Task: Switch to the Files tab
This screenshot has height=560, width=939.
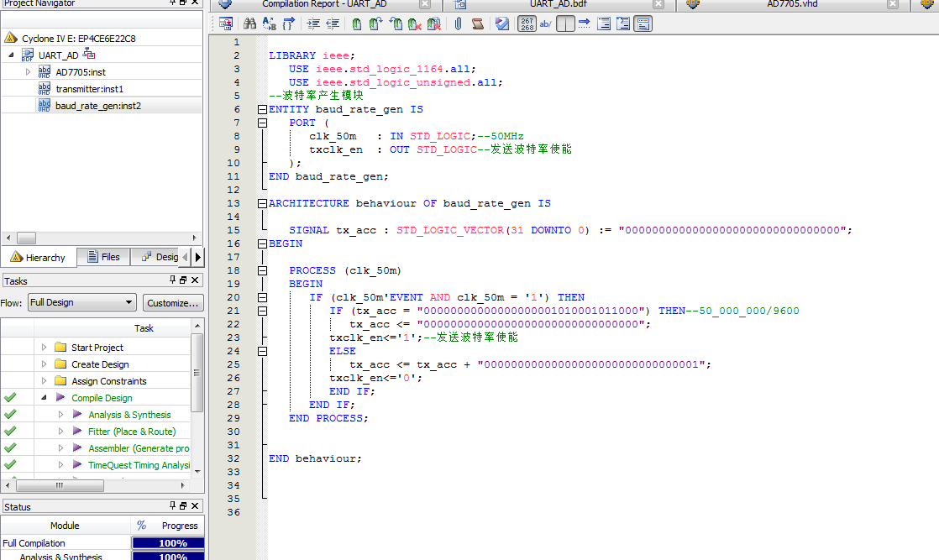Action: pyautogui.click(x=102, y=257)
